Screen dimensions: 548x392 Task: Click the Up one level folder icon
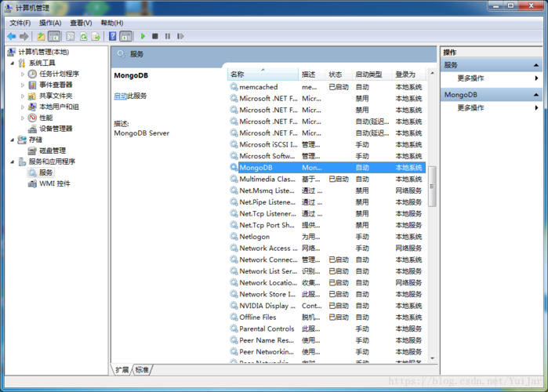click(x=41, y=36)
